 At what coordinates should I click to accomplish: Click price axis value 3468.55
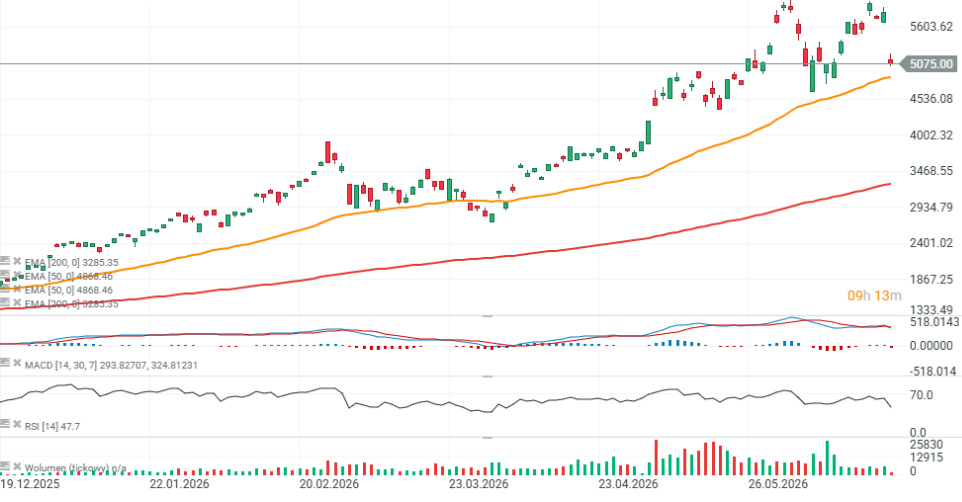click(931, 171)
